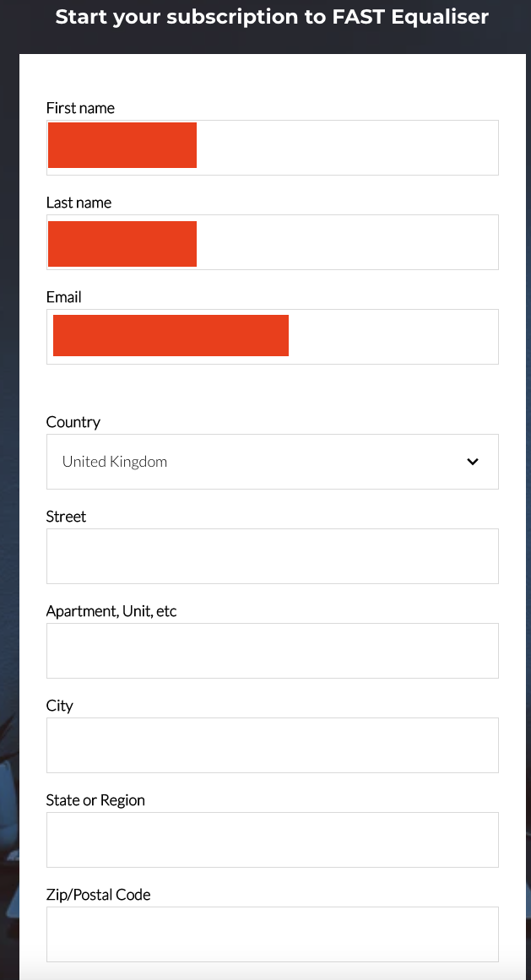Click the Zip/Postal Code input field
Viewport: 531px width, 980px height.
pyautogui.click(x=273, y=934)
